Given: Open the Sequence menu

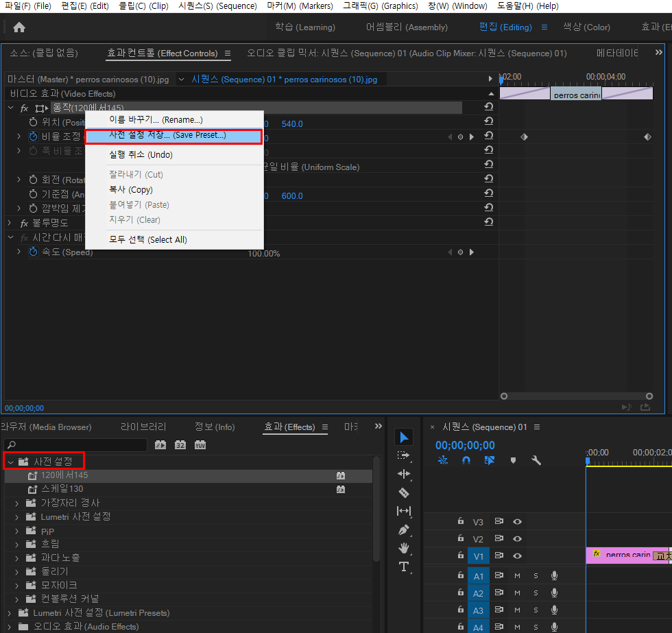Looking at the screenshot, I should point(218,6).
